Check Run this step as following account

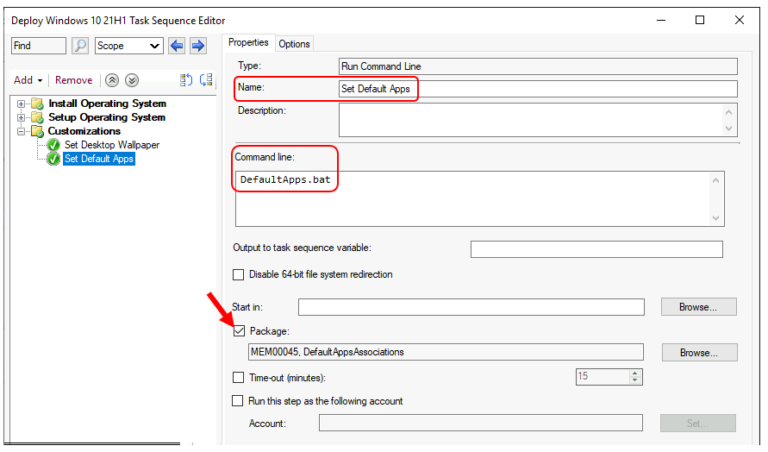pyautogui.click(x=238, y=401)
